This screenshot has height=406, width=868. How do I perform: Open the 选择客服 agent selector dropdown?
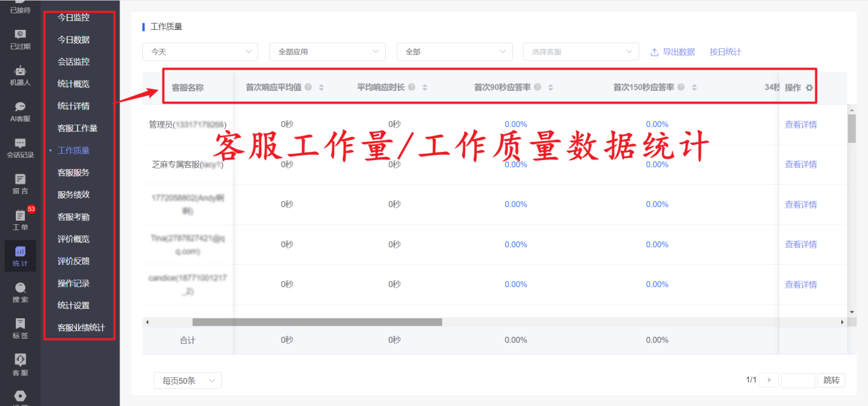pyautogui.click(x=580, y=51)
